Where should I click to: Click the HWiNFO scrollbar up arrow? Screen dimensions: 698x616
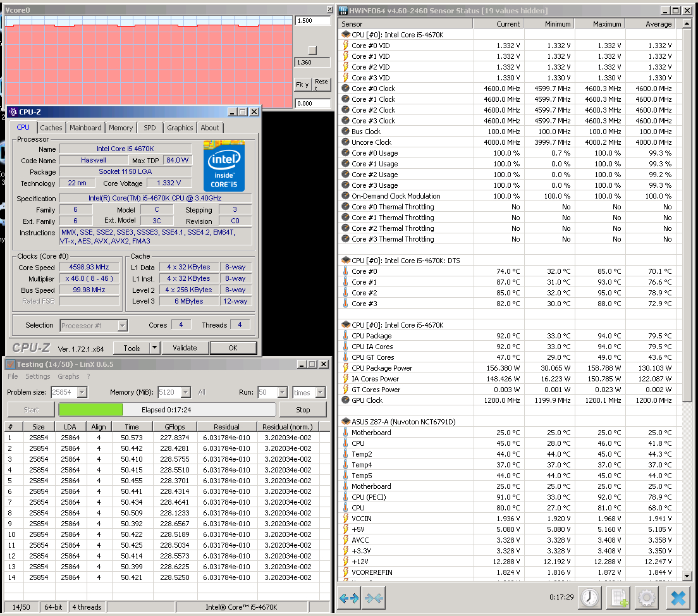tap(687, 23)
